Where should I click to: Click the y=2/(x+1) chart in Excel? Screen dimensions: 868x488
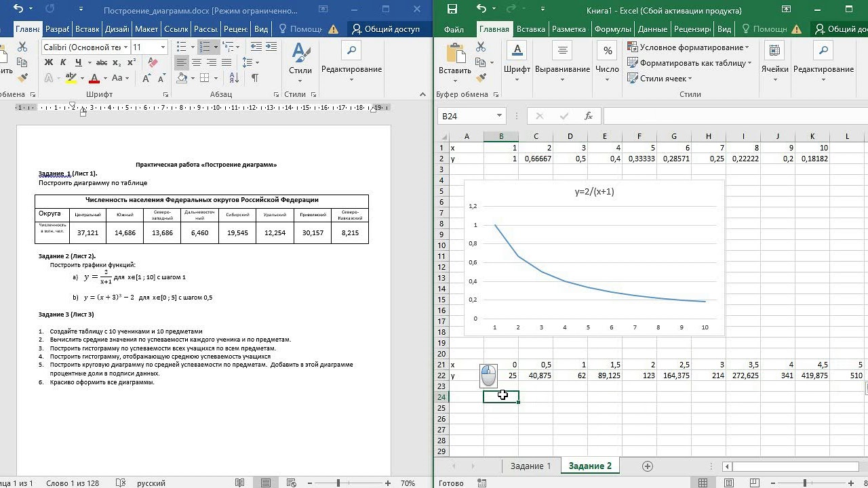[x=594, y=258]
